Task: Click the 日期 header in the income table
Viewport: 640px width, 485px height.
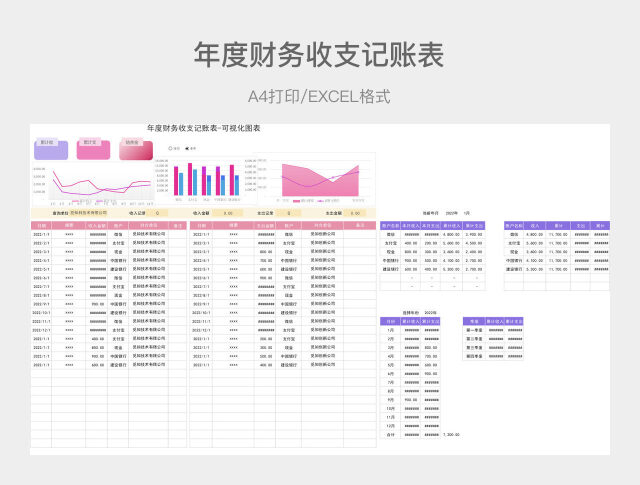Action: (x=42, y=226)
